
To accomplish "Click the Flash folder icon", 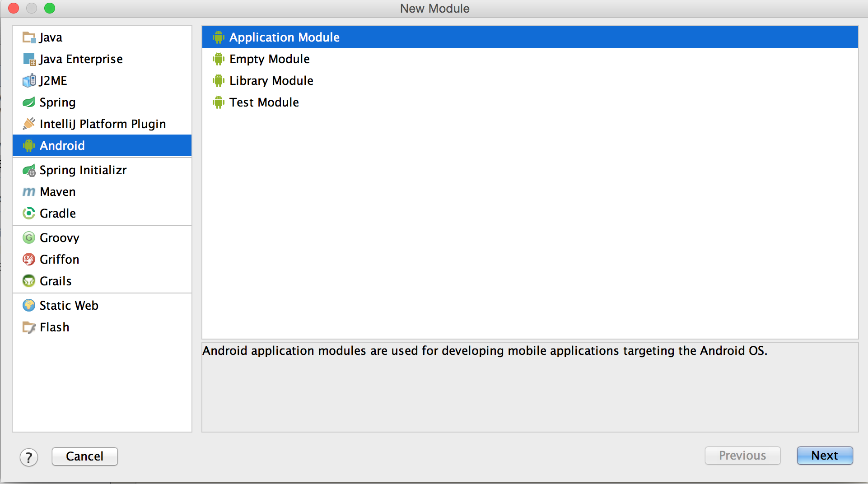I will (29, 327).
